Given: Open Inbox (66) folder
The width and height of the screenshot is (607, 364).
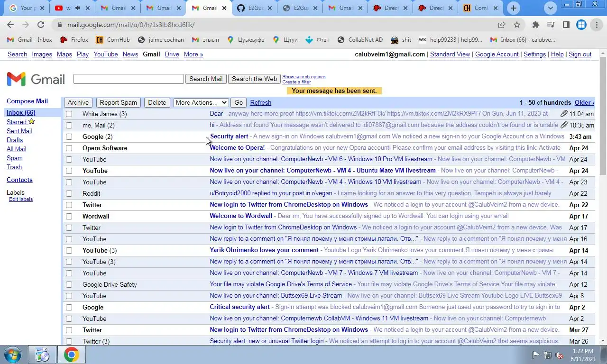Looking at the screenshot, I should click(21, 112).
